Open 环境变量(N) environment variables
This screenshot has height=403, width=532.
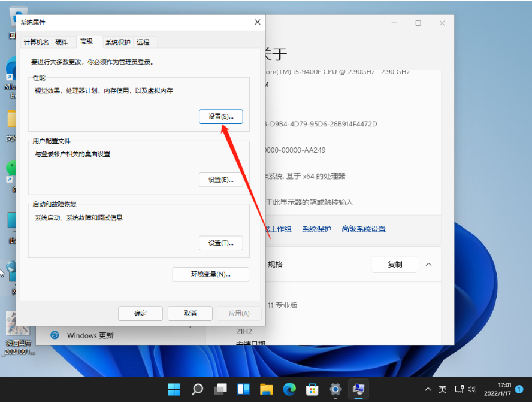point(211,274)
